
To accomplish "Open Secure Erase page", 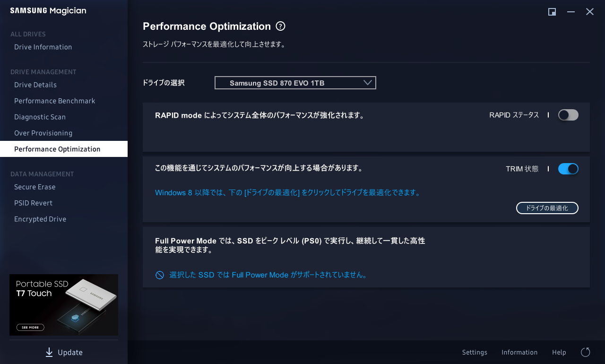I will [35, 187].
